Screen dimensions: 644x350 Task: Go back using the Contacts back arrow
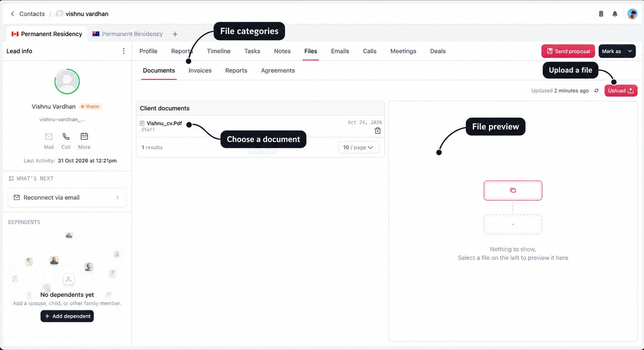tap(12, 14)
